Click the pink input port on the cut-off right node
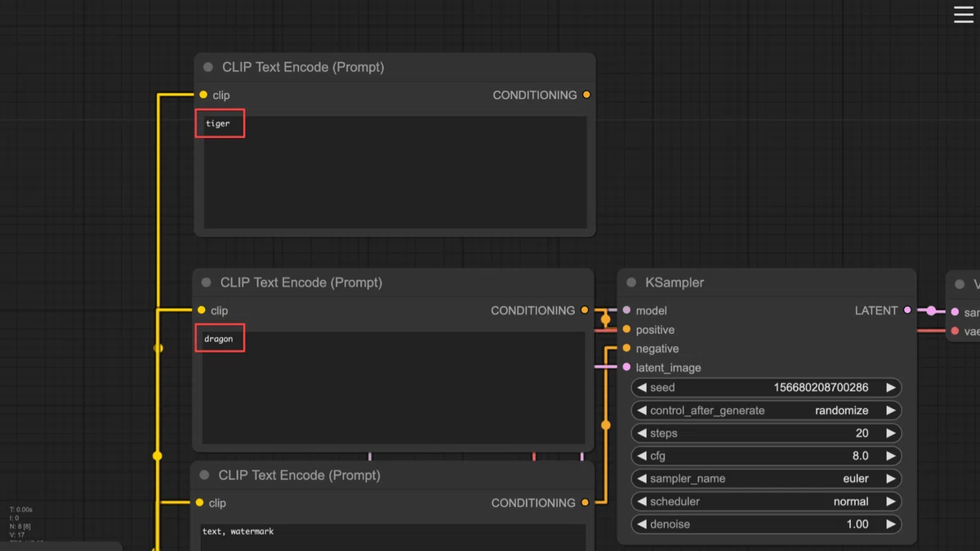 coord(955,312)
